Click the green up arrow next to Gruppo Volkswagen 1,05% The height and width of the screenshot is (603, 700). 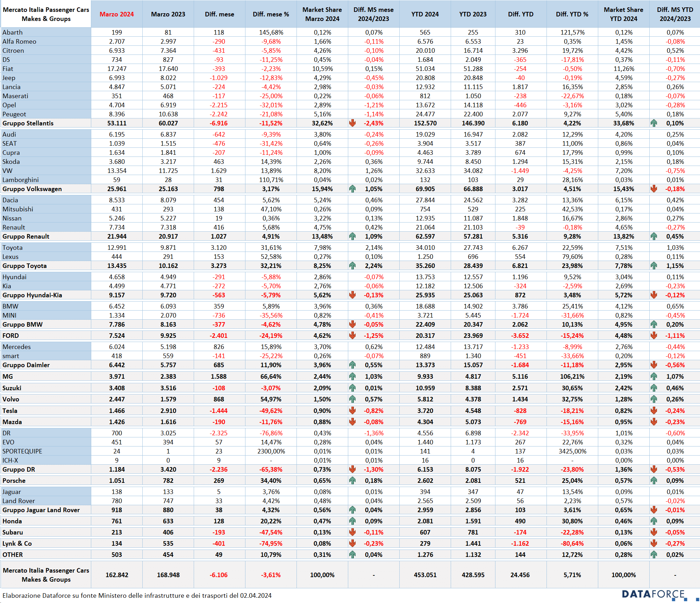[x=352, y=189]
